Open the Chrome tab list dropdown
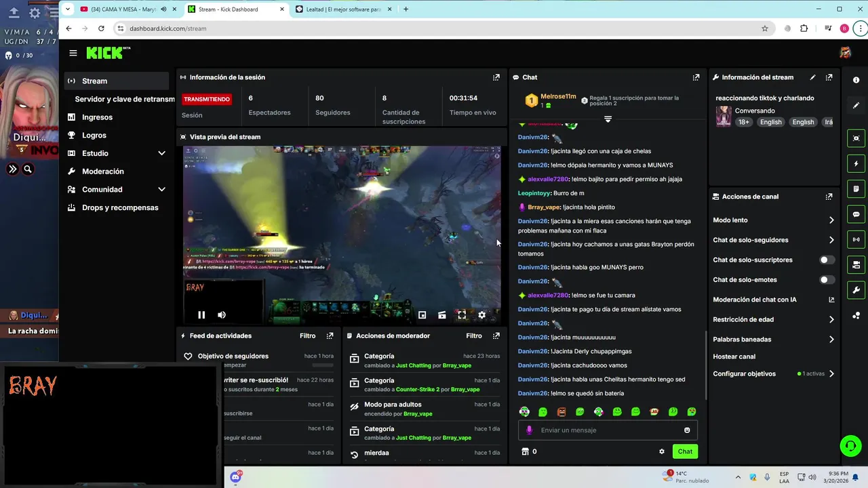 click(x=67, y=9)
